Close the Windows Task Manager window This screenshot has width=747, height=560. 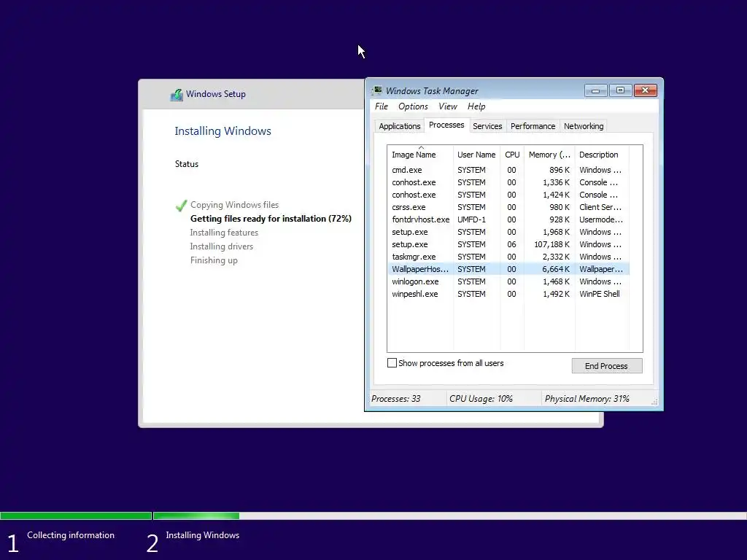click(646, 90)
